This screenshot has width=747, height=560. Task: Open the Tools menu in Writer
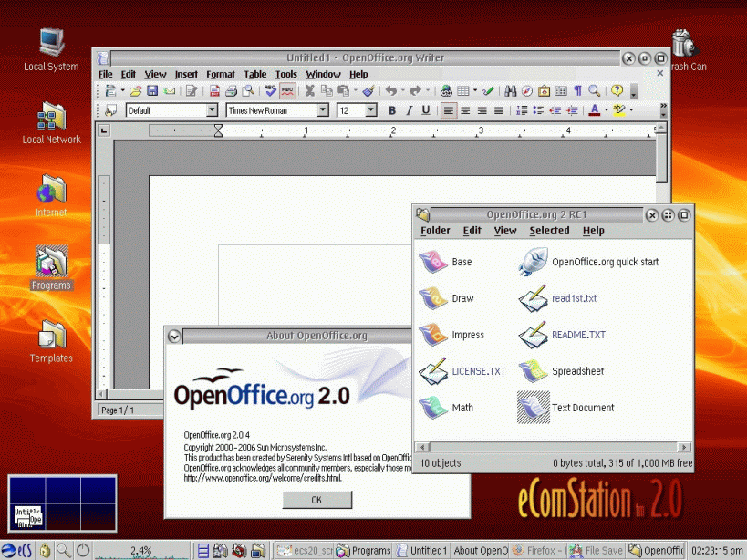tap(286, 74)
